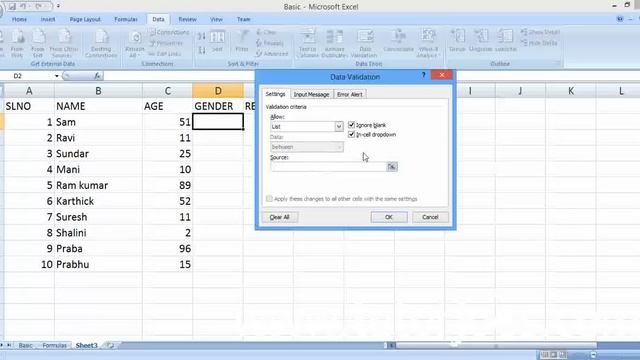Click the dialog help question mark

tap(423, 75)
